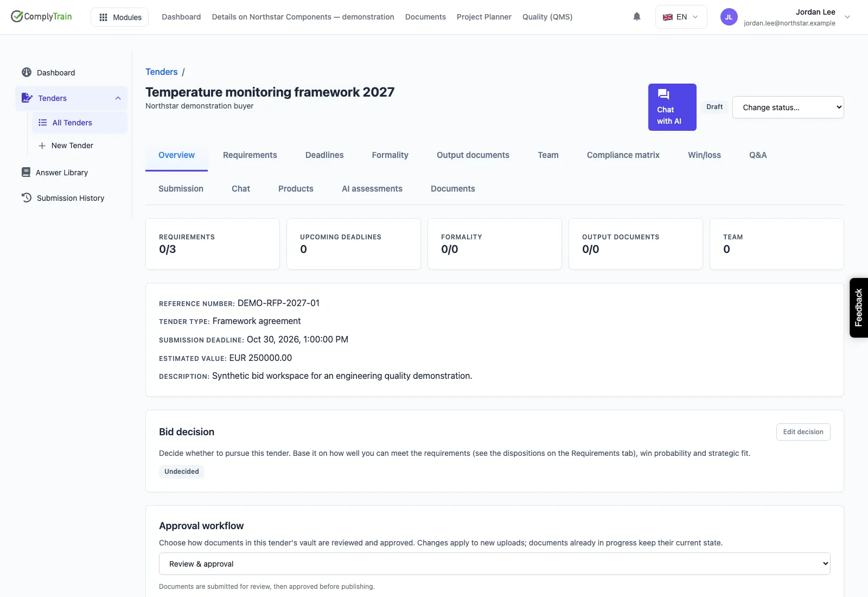Expand the Jordan Lee account menu
Image resolution: width=868 pixels, height=597 pixels.
tap(847, 17)
